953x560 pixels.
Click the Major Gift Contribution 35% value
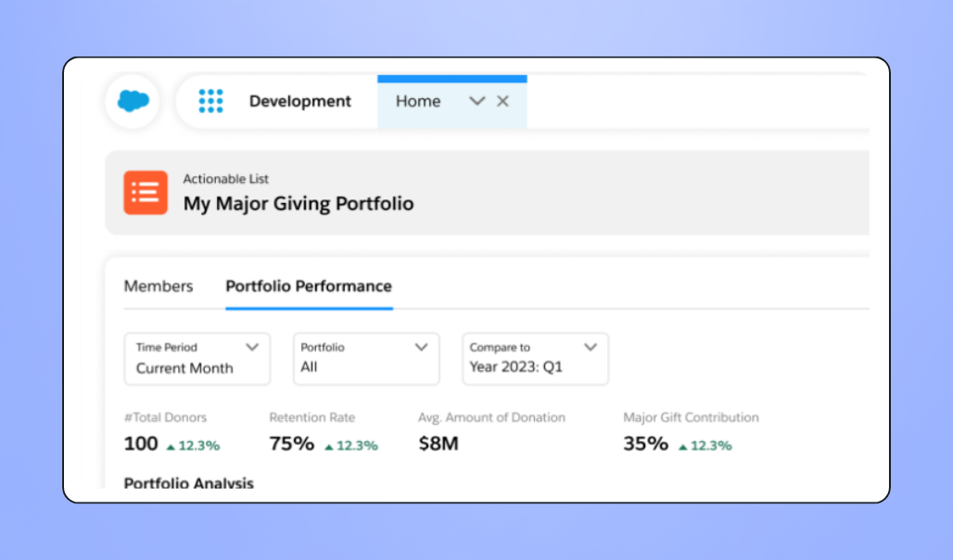point(645,443)
